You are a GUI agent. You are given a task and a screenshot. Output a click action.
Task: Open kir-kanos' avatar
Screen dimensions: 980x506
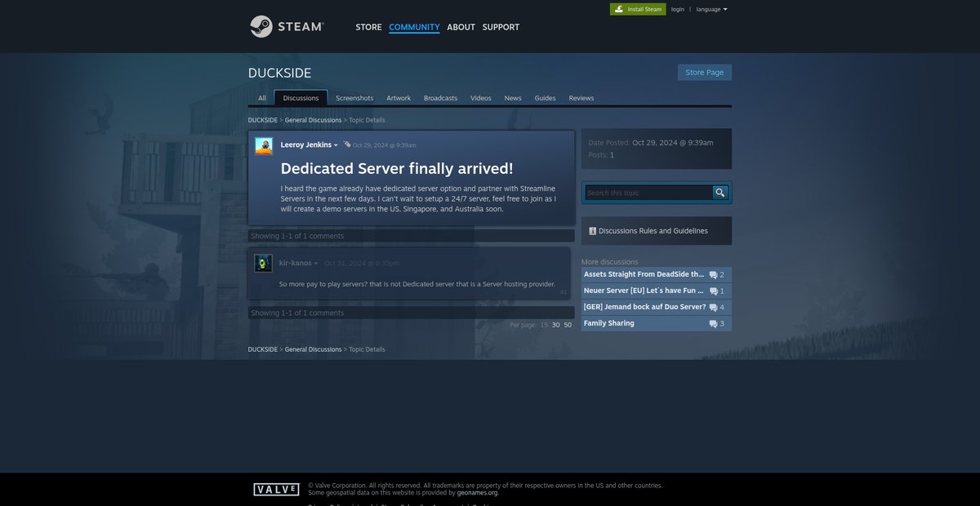point(263,263)
